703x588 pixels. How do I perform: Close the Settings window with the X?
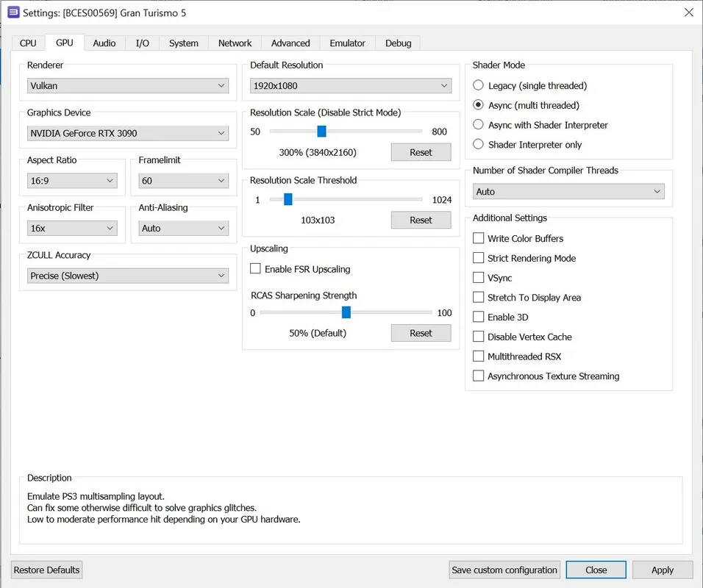689,12
